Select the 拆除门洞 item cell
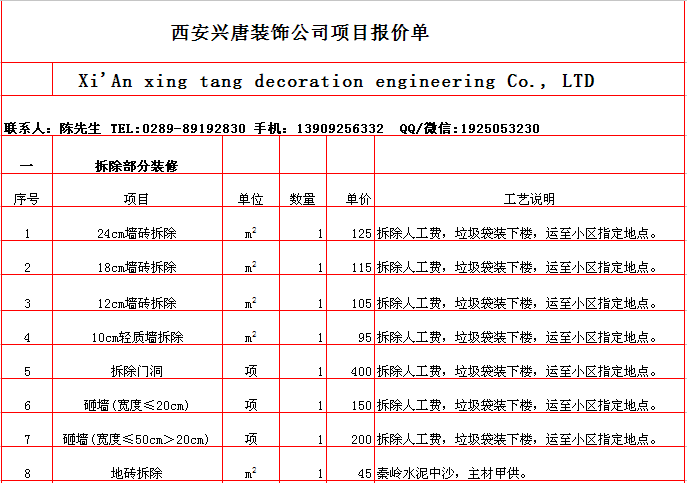 pos(136,372)
